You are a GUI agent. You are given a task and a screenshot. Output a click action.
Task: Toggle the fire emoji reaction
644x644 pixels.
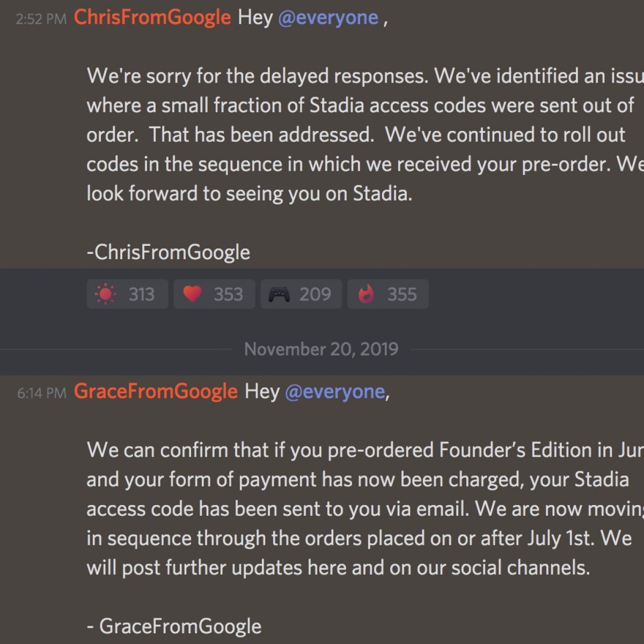point(387,294)
